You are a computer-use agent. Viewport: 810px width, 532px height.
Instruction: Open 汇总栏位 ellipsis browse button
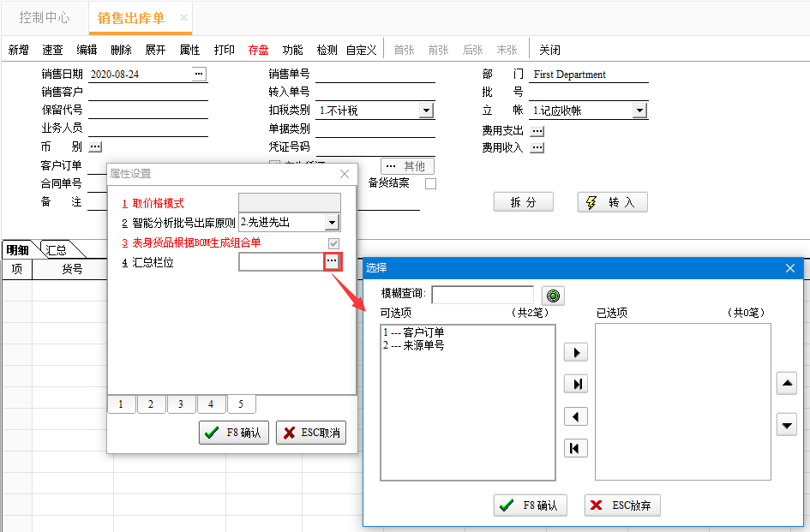(333, 261)
